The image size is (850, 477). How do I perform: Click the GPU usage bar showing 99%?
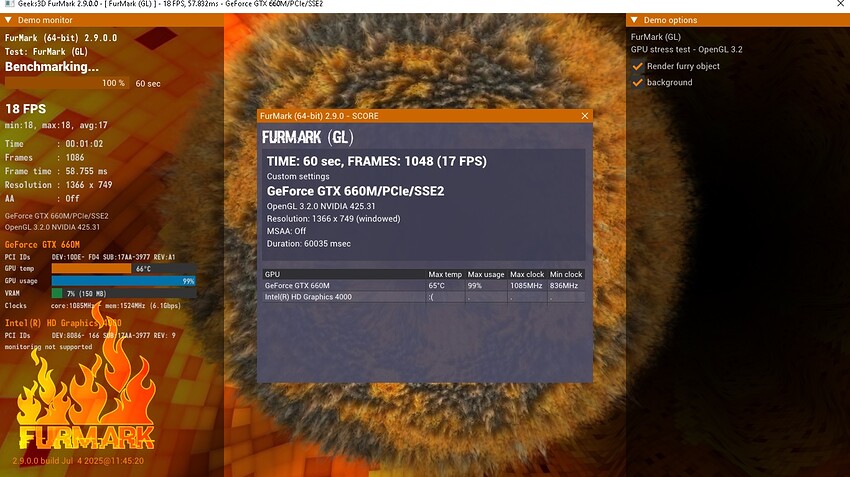tap(124, 281)
